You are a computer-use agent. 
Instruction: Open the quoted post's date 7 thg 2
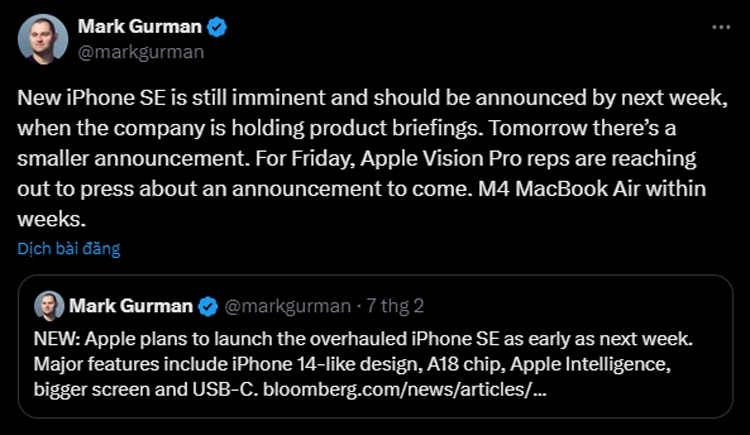click(395, 306)
